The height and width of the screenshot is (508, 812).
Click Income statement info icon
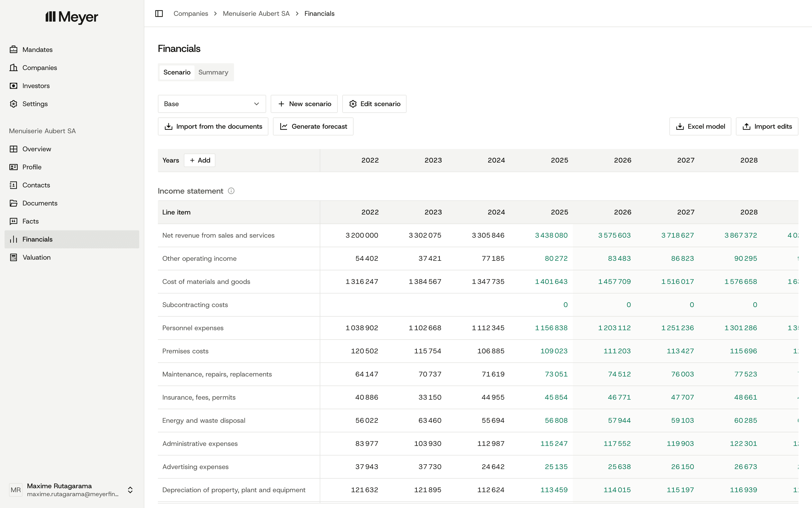(x=231, y=191)
